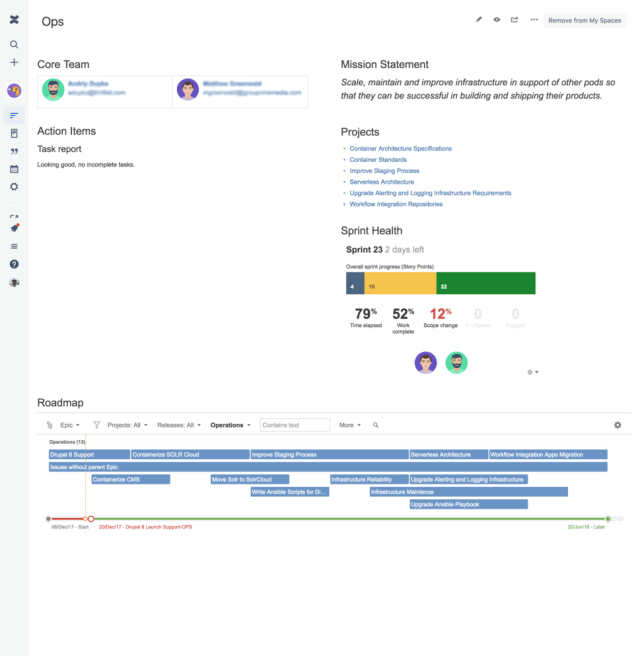Open the Operations dropdown

click(x=230, y=425)
